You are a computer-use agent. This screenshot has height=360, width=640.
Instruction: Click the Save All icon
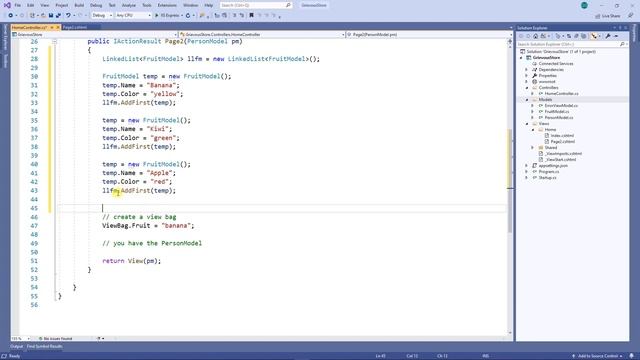pyautogui.click(x=58, y=16)
